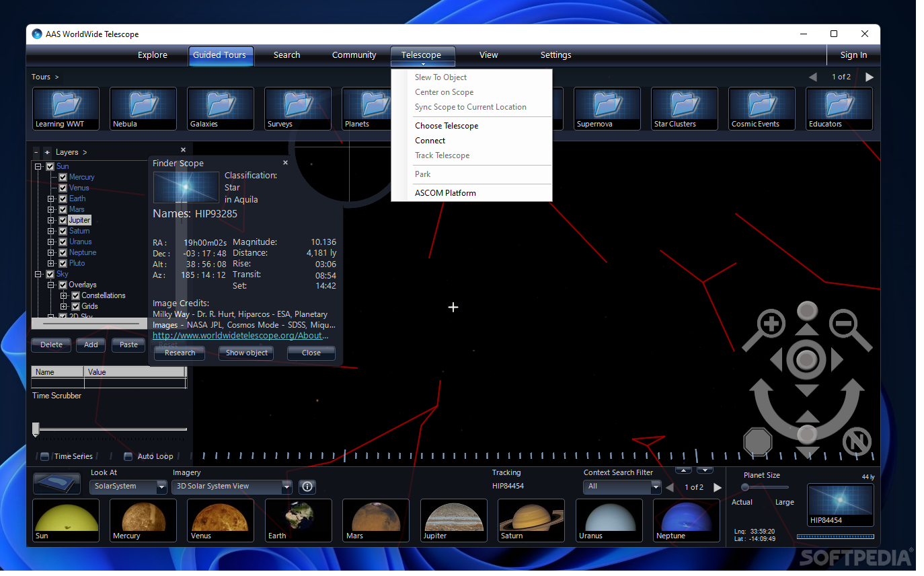Next page of context thumbnails
Screen dimensions: 924x576
[718, 487]
